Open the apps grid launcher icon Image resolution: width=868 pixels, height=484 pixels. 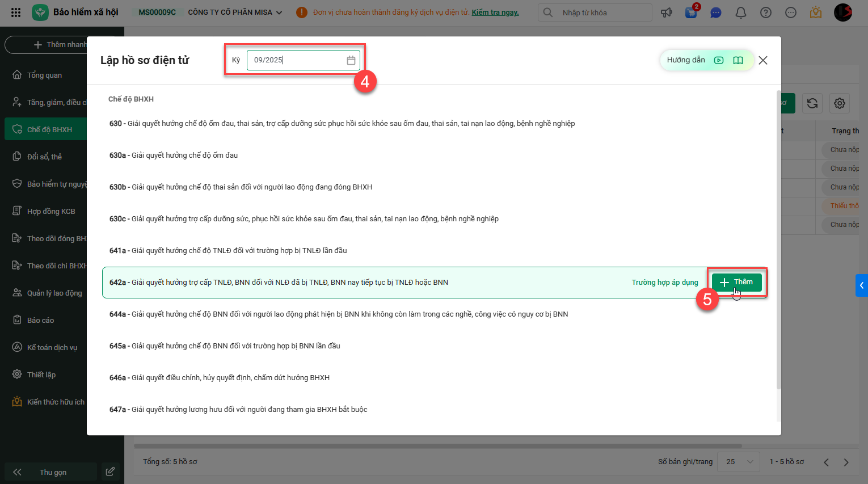click(x=16, y=12)
